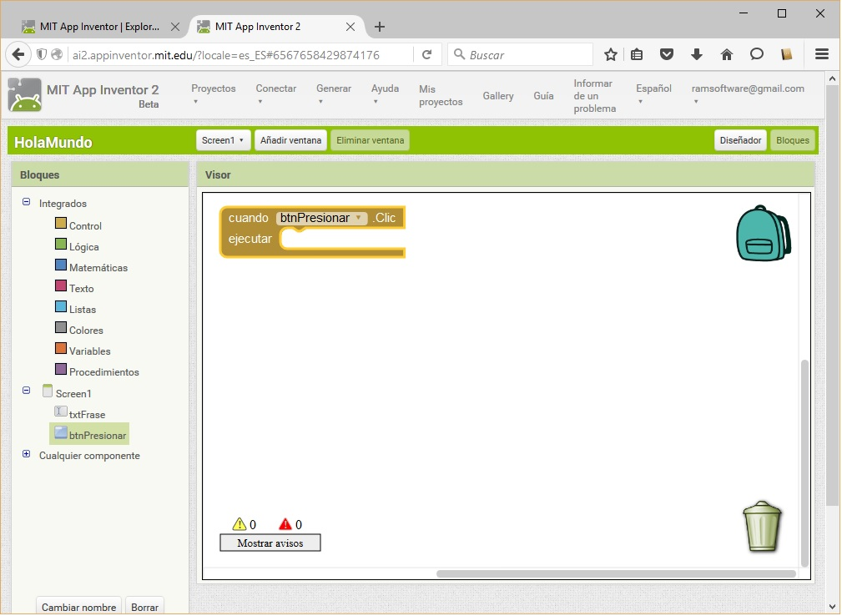Viewport: 842px width, 616px height.
Task: Click the Firefox home icon
Action: 726,54
